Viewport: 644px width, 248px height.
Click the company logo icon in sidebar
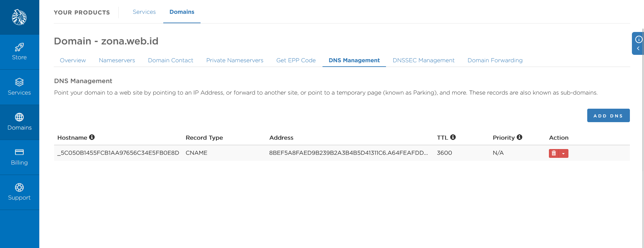coord(19,17)
